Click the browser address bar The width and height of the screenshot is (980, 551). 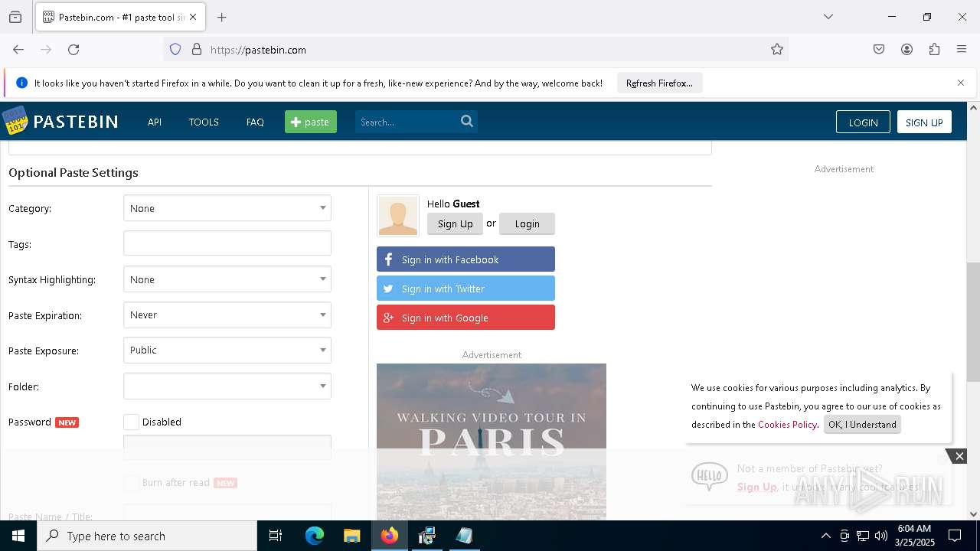tap(475, 50)
